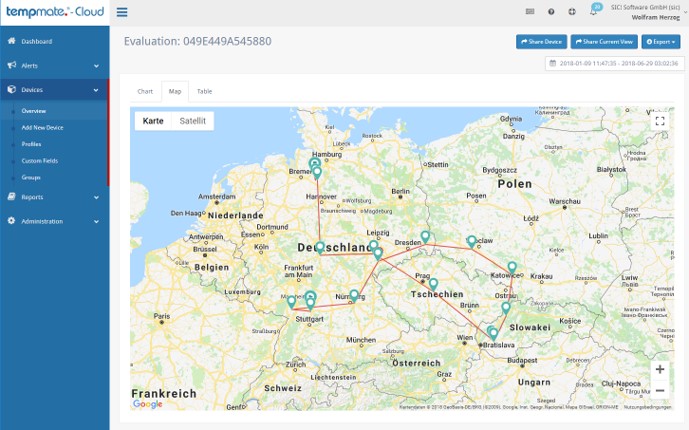Open Groups in the Devices submenu
The height and width of the screenshot is (430, 689).
tap(31, 177)
